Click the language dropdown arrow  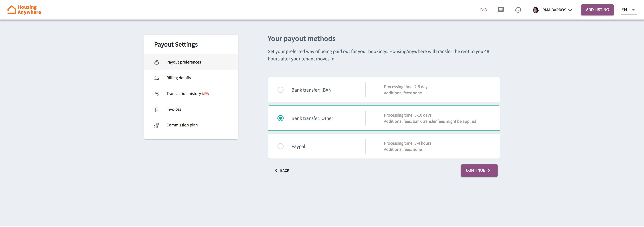(x=633, y=10)
